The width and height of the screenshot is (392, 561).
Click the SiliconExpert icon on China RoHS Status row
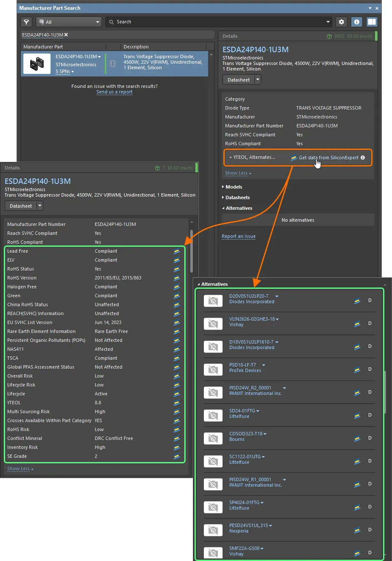point(177,304)
